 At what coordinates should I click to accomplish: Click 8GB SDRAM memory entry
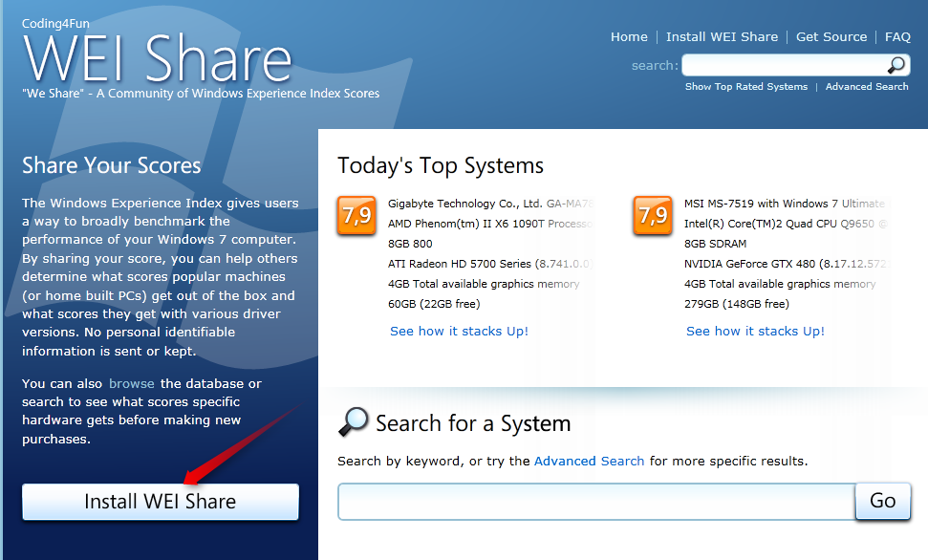[x=715, y=244]
